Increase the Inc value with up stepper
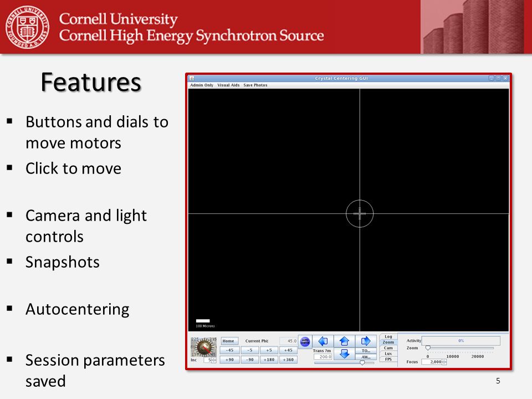 [214, 359]
